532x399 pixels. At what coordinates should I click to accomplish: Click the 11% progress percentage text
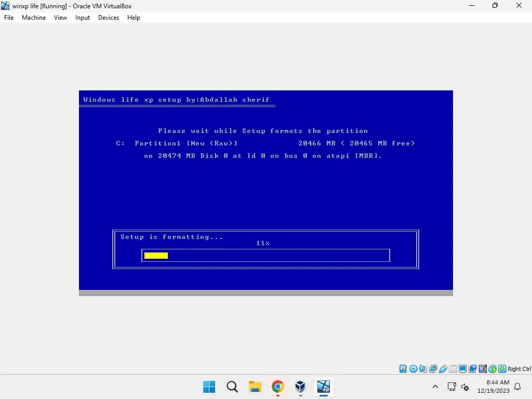tap(263, 243)
